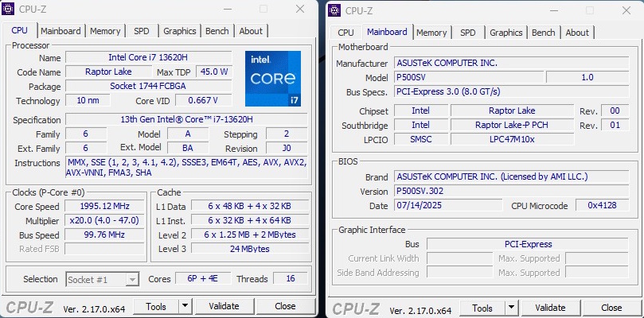Click the Technology 10 nm value
The height and width of the screenshot is (318, 644).
pyautogui.click(x=88, y=100)
